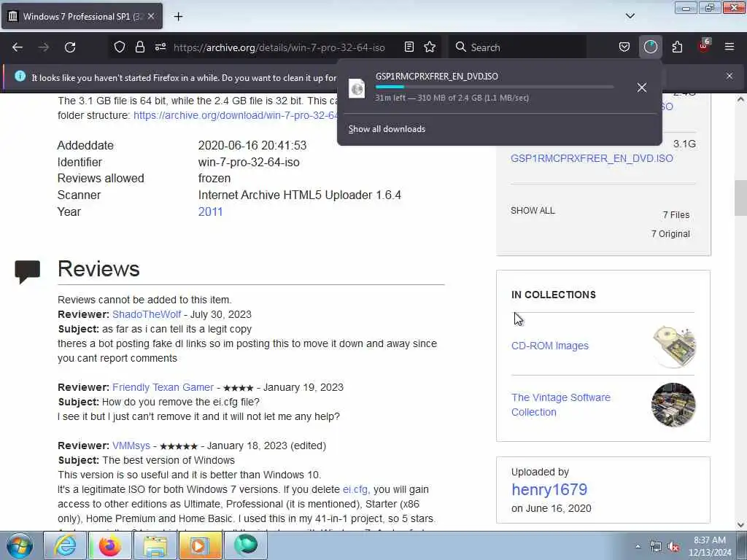The width and height of the screenshot is (747, 560).
Task: Click the 2011 year link
Action: [x=210, y=212]
